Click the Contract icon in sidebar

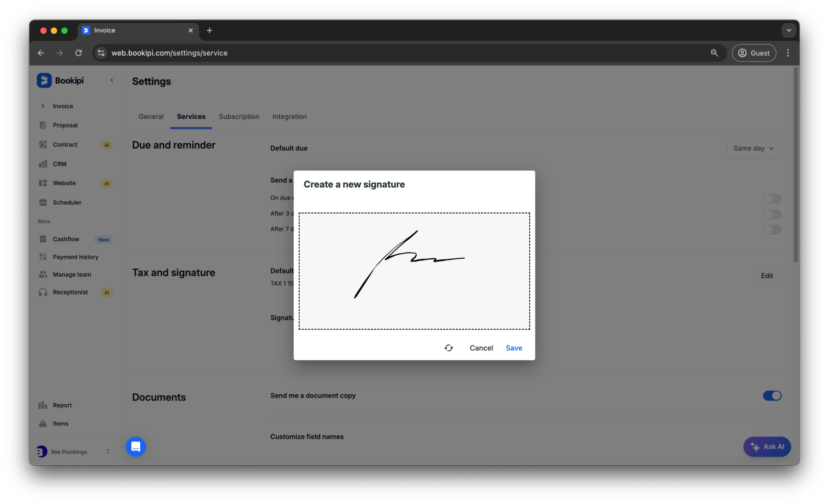click(43, 144)
